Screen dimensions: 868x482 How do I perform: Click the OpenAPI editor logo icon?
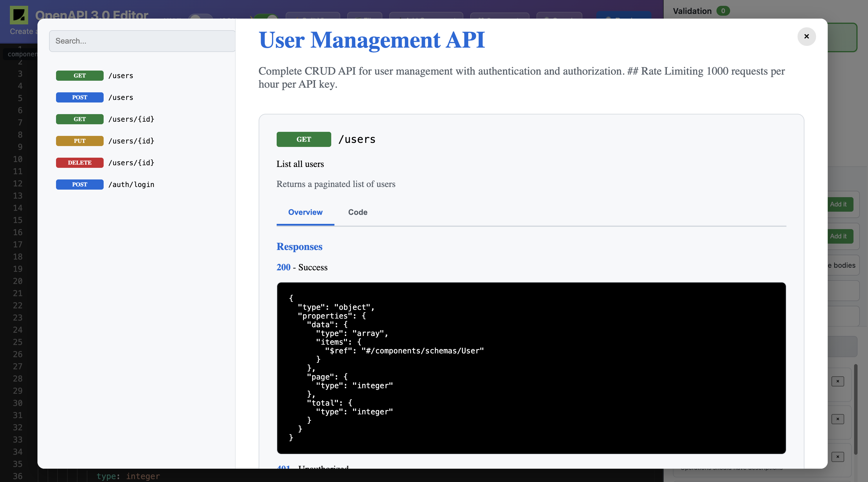[x=19, y=15]
